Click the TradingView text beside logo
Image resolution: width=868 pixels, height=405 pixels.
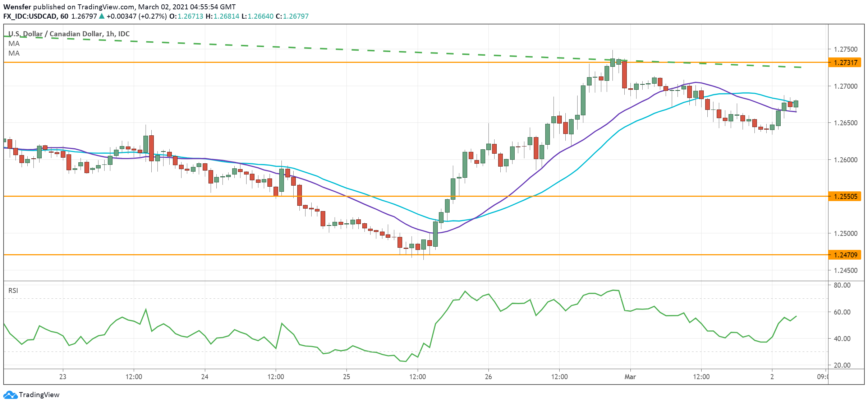[39, 395]
